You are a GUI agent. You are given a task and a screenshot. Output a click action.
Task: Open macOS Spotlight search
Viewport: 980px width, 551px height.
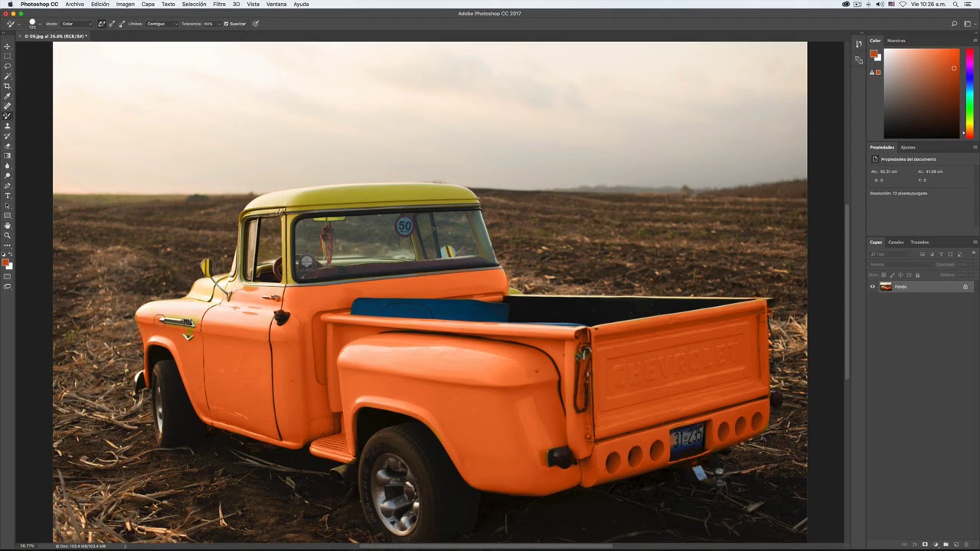point(956,4)
